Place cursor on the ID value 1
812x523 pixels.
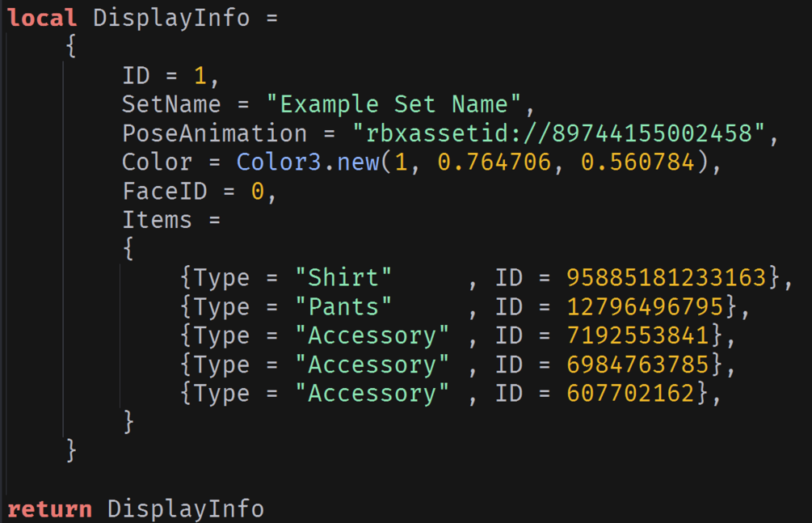[x=200, y=76]
